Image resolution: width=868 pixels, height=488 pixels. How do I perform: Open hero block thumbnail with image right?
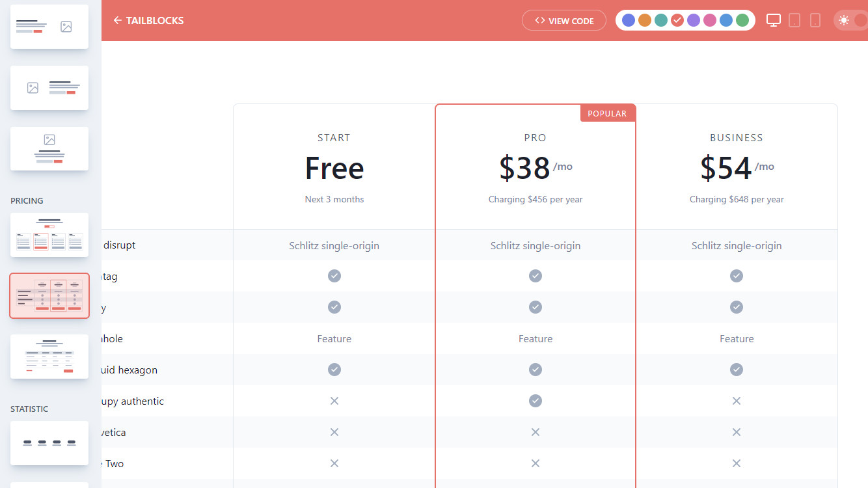click(x=49, y=27)
